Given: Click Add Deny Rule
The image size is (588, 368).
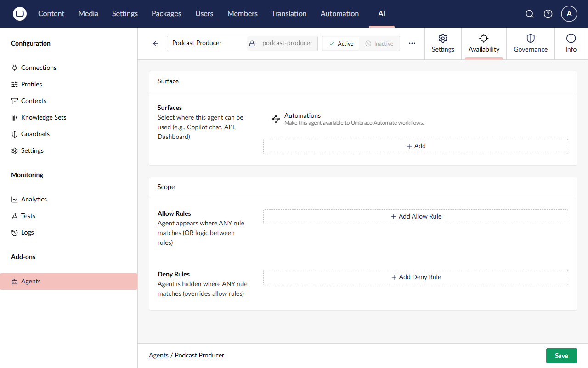Looking at the screenshot, I should point(416,277).
